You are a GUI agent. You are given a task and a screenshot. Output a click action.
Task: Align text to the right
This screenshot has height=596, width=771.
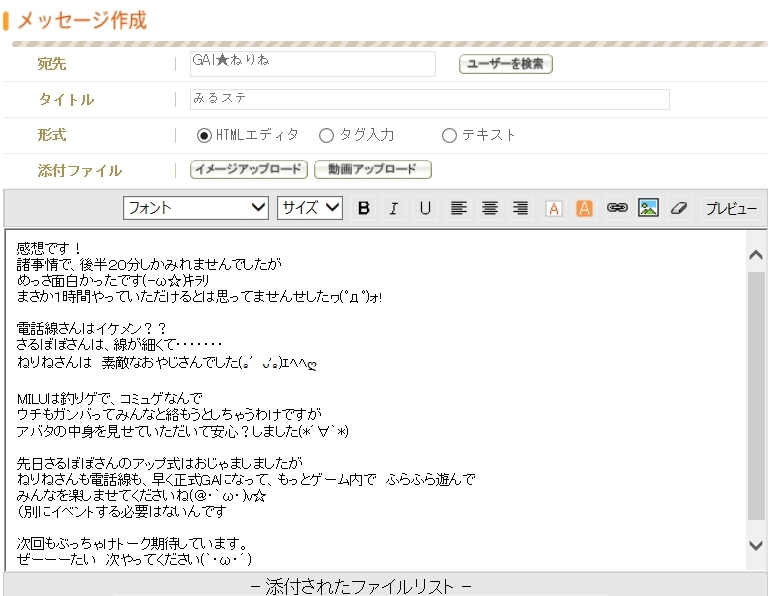[520, 208]
